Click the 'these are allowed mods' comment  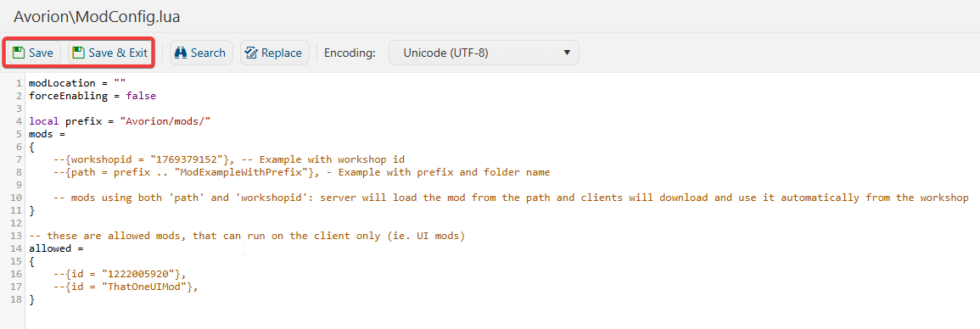tap(248, 236)
